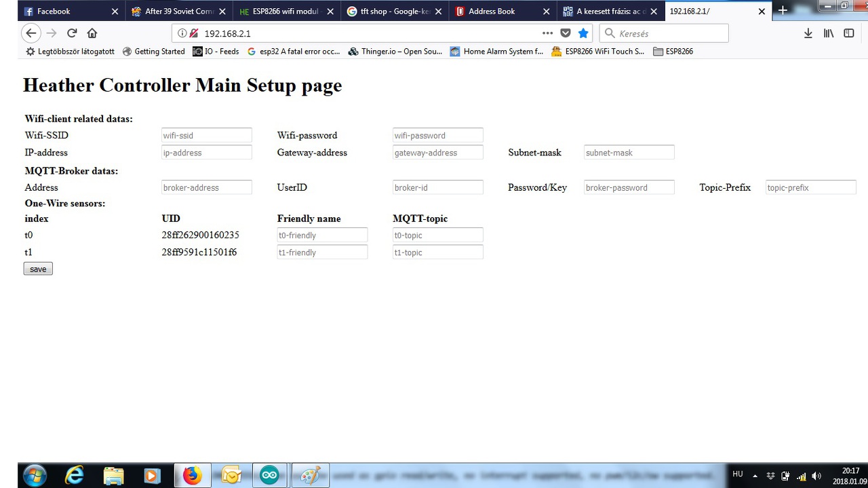Switch to Address Book tab
868x488 pixels.
pyautogui.click(x=502, y=12)
